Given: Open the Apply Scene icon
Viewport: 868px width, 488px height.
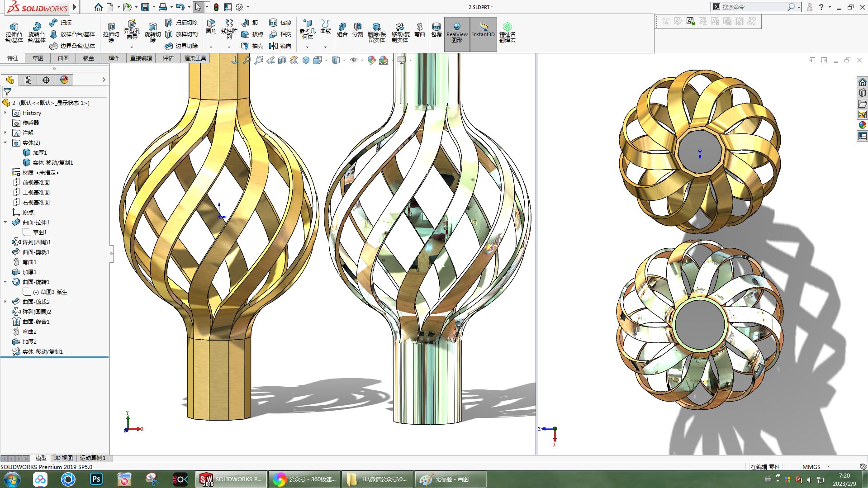Looking at the screenshot, I should (383, 60).
